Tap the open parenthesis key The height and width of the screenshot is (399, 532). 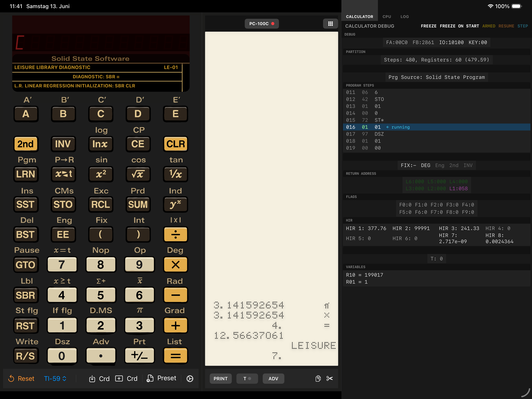click(100, 234)
